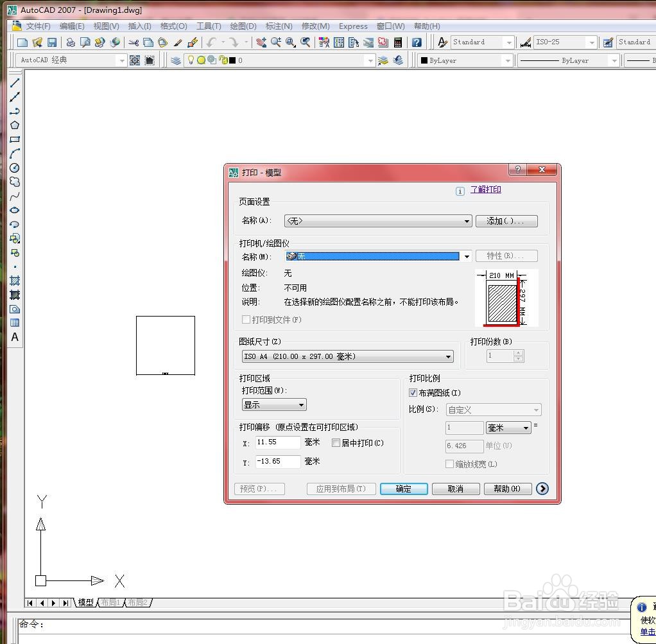Click the black layer color swatch
Viewport: 656px width, 644px height.
[x=232, y=60]
